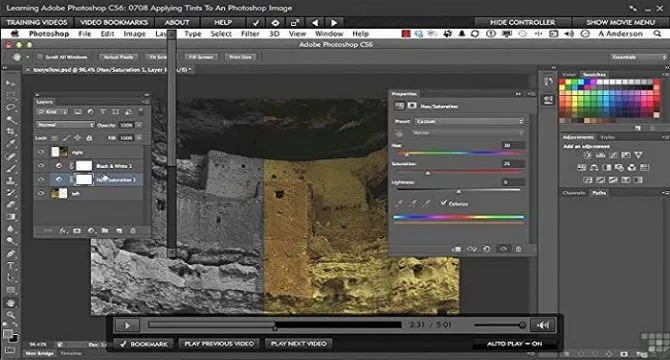Click the Actual Pixels button
Screen dimensions: 670x360
click(x=118, y=57)
